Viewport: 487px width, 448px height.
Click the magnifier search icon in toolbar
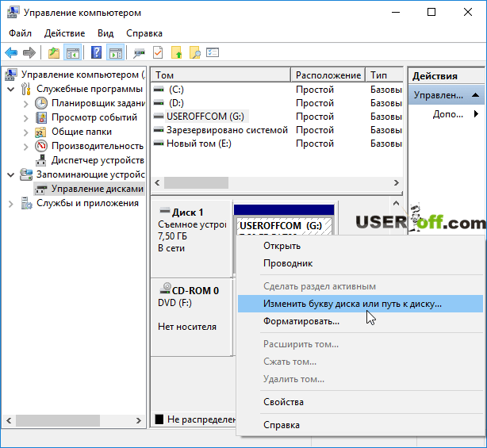point(194,52)
